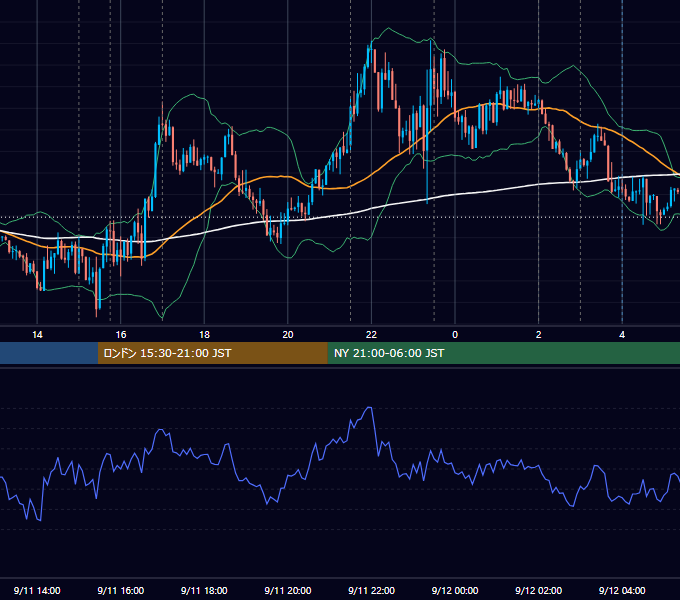Click the hour 2 axis label
This screenshot has width=680, height=600.
click(x=539, y=335)
